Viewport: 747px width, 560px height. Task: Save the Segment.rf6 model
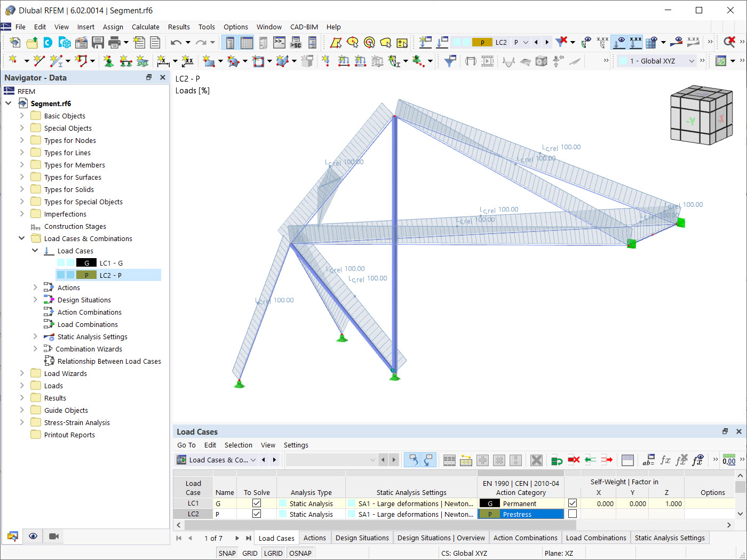[x=98, y=42]
